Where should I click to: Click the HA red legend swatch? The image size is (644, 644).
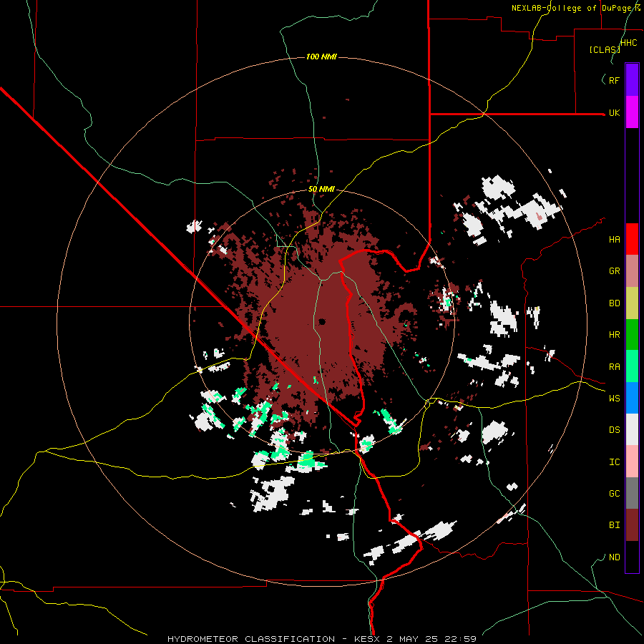(x=632, y=239)
